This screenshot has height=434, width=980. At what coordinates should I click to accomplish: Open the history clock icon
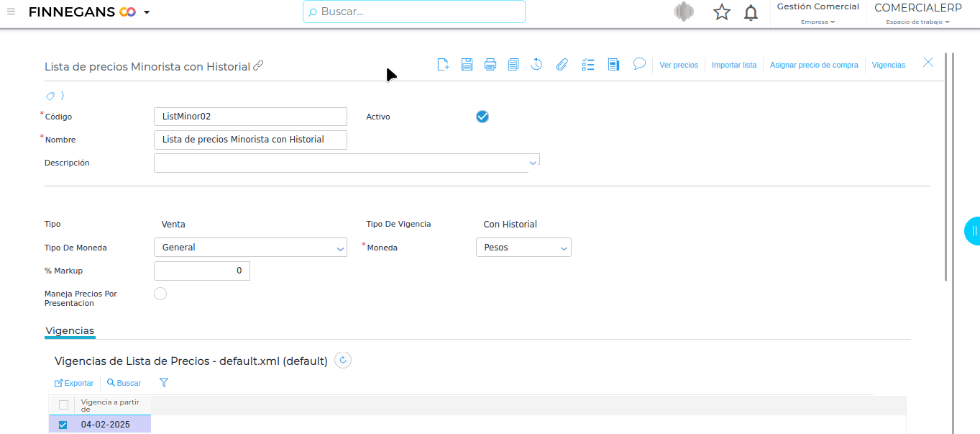(x=536, y=65)
